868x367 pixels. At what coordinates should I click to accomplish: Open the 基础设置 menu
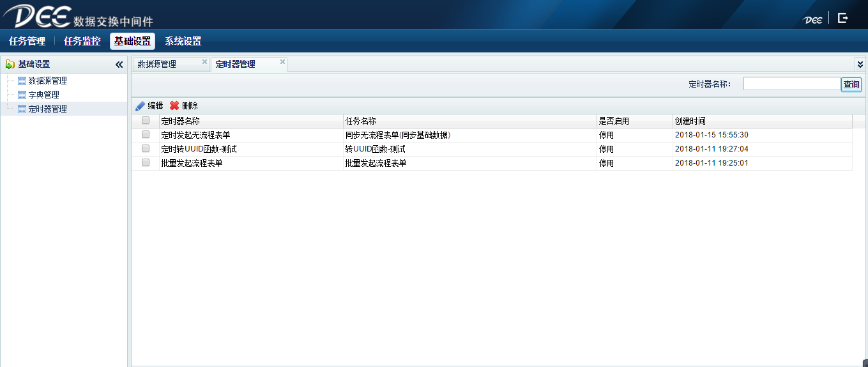132,42
